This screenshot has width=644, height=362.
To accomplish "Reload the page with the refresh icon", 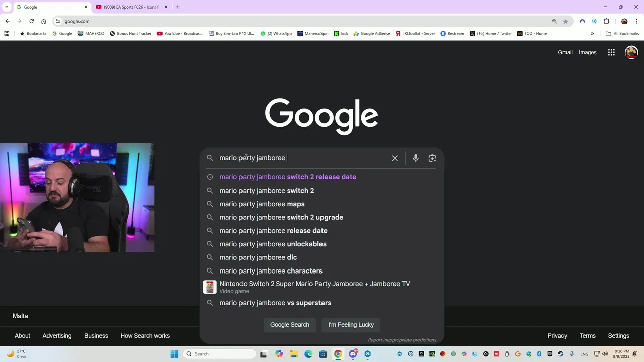I will click(31, 21).
